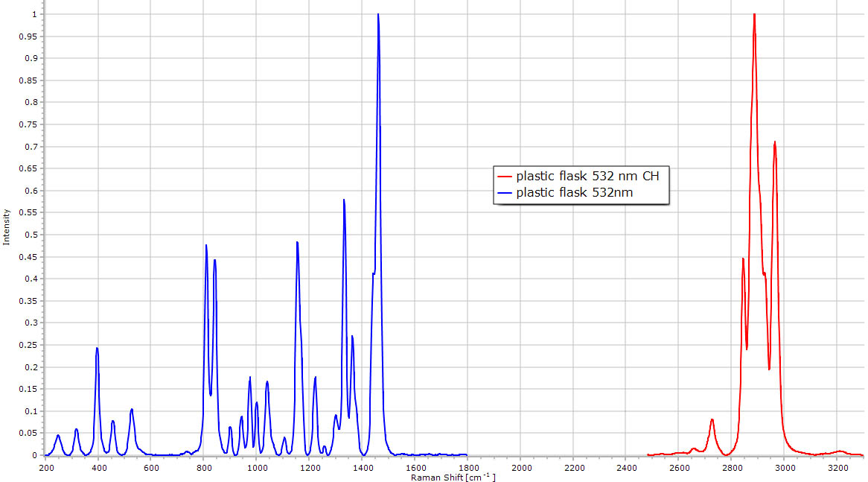
Task: Click the blue peak at 0.58 intensity
Action: 344,200
